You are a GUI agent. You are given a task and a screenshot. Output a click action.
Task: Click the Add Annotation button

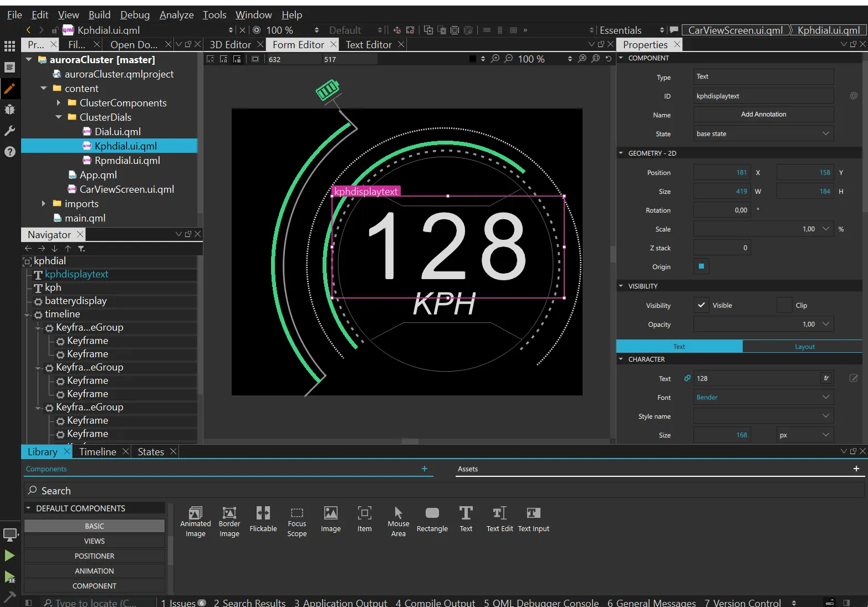pyautogui.click(x=763, y=115)
